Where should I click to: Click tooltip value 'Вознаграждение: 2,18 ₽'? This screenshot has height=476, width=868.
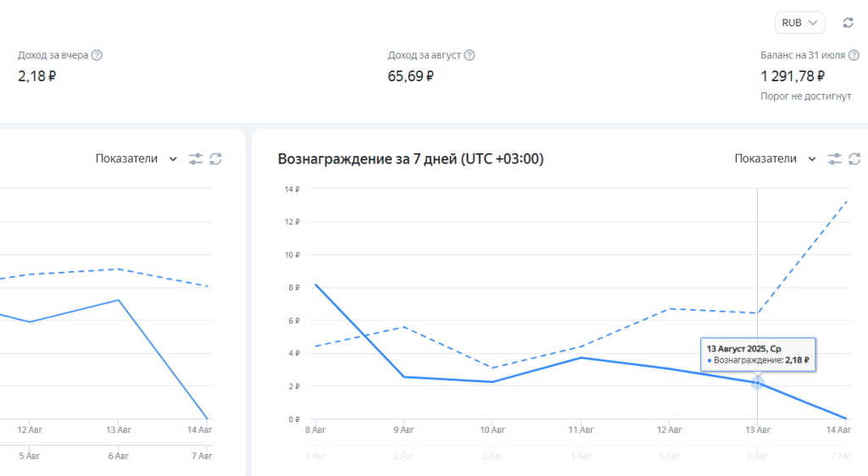click(758, 361)
